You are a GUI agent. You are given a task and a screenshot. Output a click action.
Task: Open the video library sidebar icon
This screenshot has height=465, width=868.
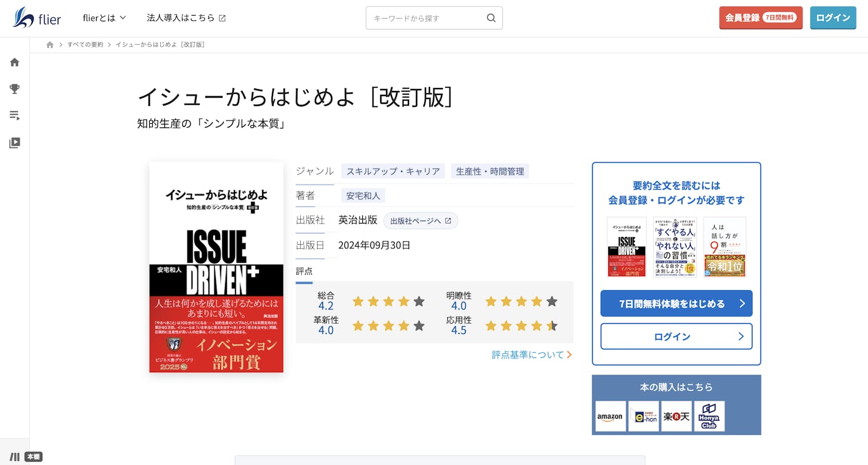pos(14,142)
